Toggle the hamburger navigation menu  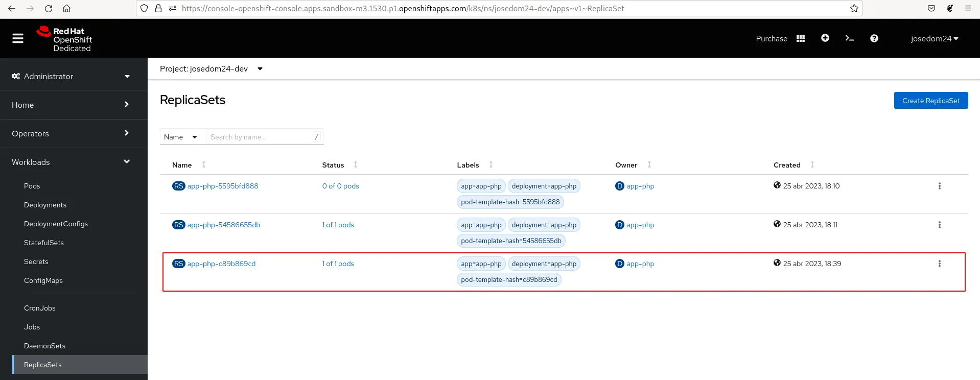pos(18,38)
